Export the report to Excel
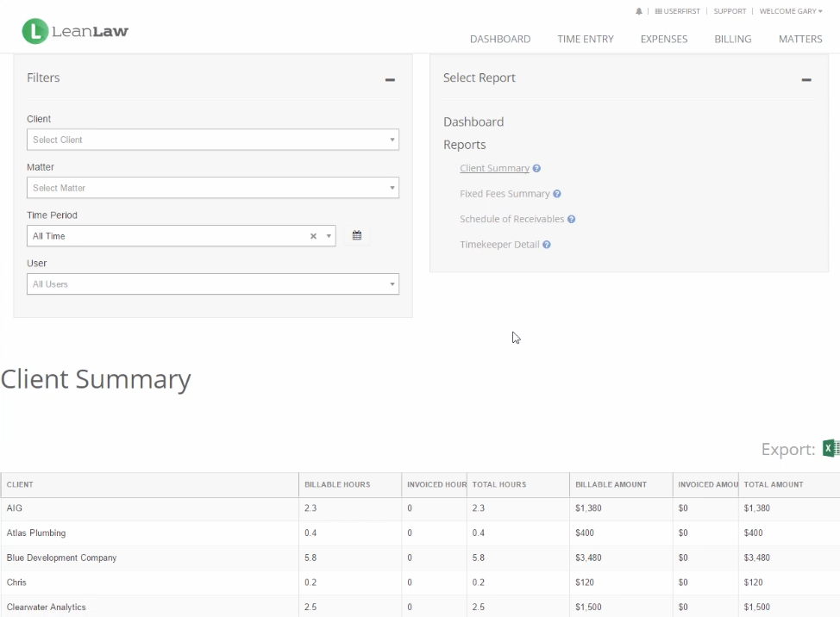This screenshot has height=617, width=840. [831, 448]
